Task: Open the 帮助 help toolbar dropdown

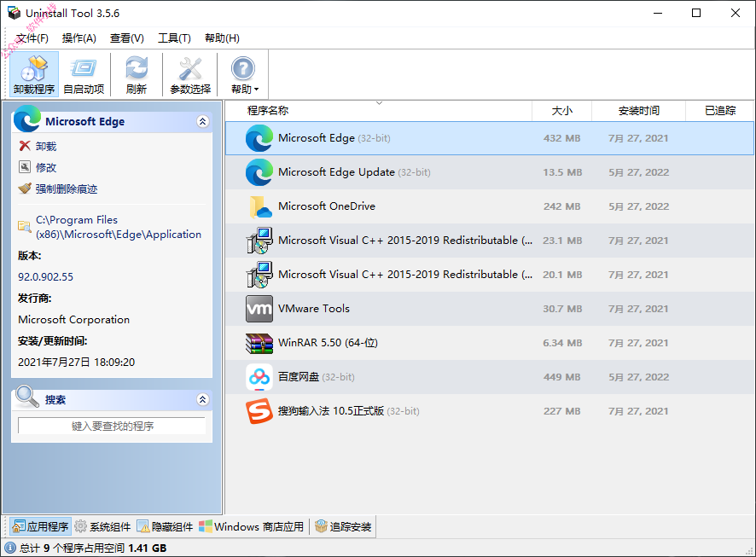Action: pos(243,74)
